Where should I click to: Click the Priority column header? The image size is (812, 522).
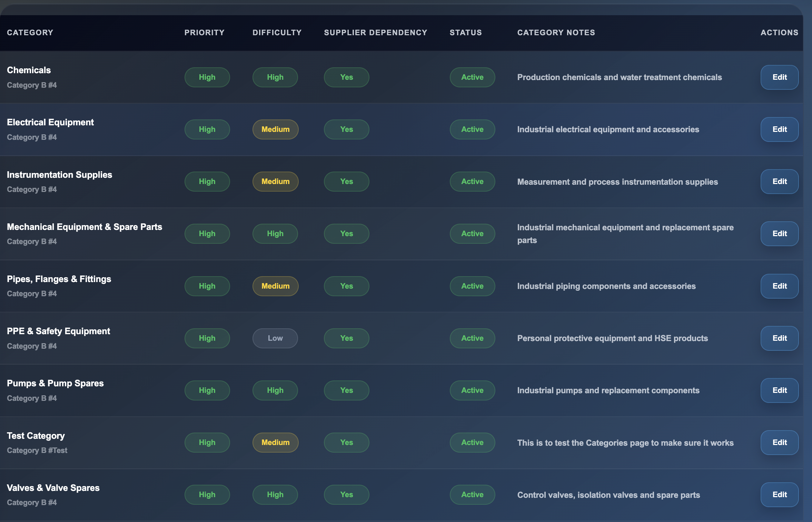204,32
